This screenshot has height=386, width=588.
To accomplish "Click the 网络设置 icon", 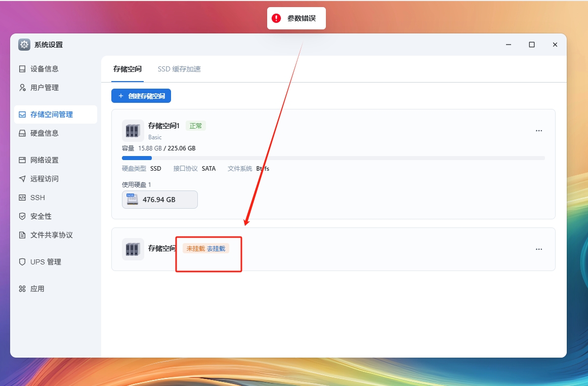I will 22,160.
